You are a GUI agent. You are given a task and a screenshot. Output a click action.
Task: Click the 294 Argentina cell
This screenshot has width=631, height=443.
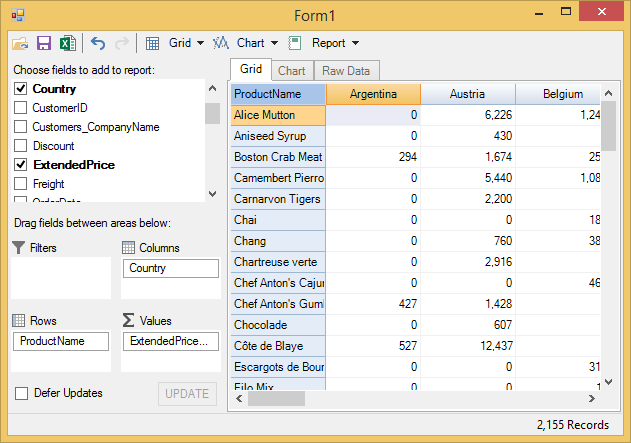[373, 157]
